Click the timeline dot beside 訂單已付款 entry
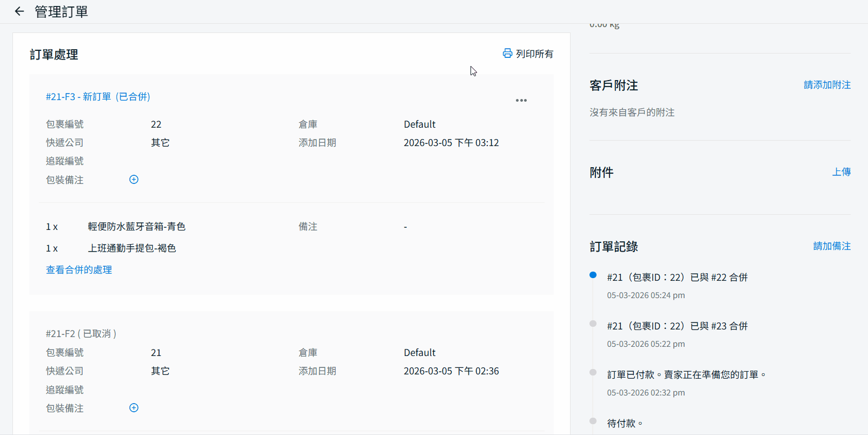868x435 pixels. pyautogui.click(x=593, y=373)
